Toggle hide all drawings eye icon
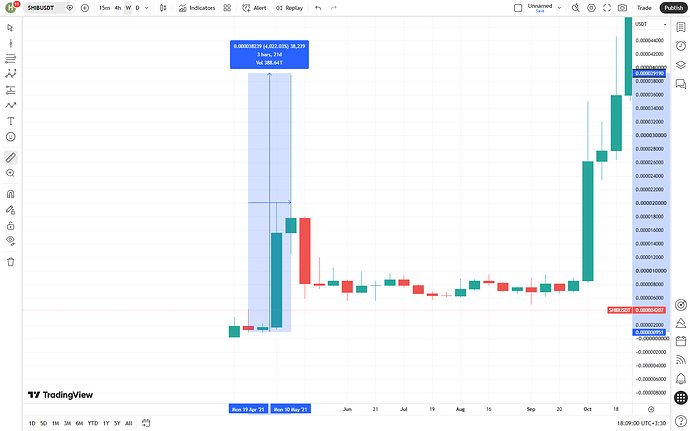 click(x=11, y=241)
